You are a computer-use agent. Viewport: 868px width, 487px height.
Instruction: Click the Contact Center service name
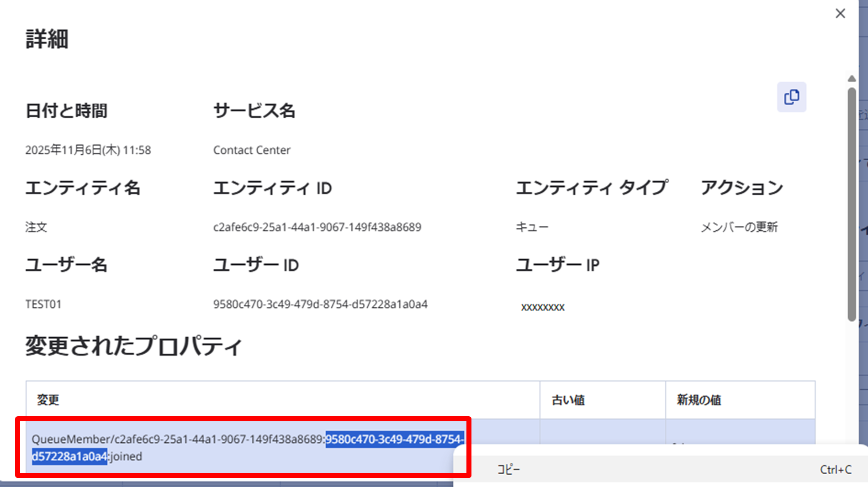[252, 150]
